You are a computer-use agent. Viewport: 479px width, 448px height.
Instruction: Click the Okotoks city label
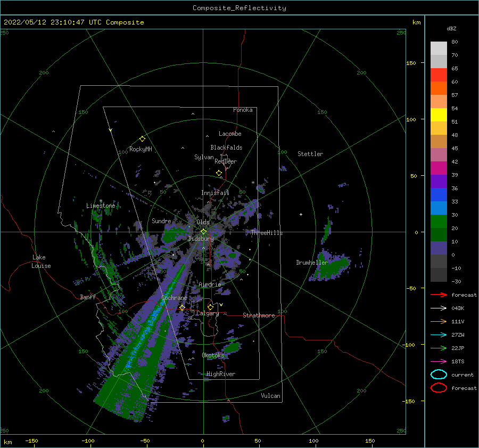[x=213, y=355]
